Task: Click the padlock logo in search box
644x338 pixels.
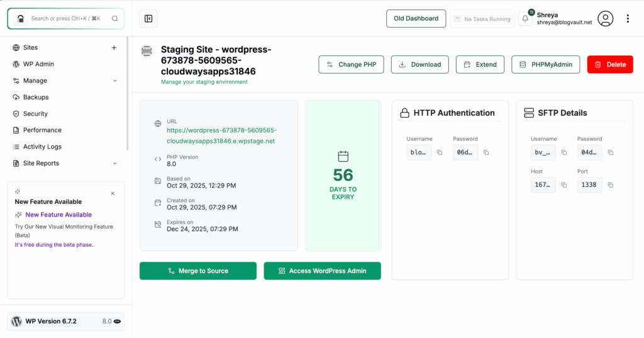Action: click(x=21, y=18)
